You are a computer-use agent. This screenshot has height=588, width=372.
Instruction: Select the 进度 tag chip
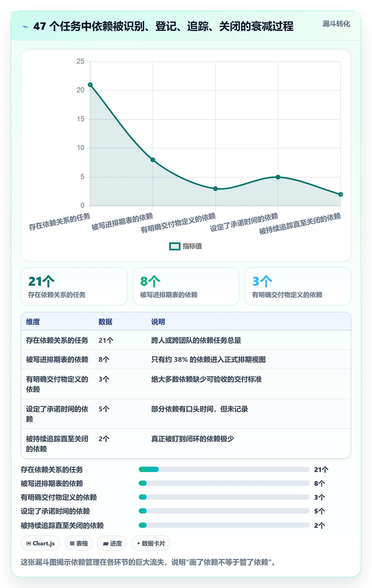pos(112,543)
